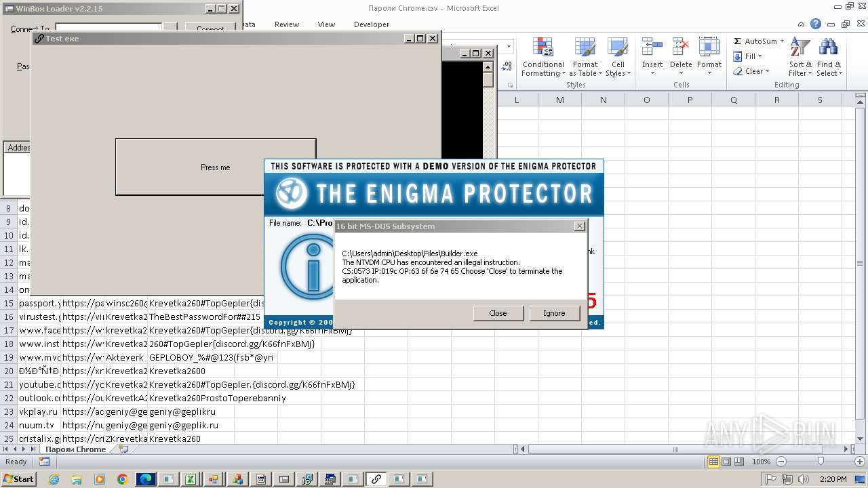This screenshot has width=868, height=488.
Task: Open Excel Help question mark icon
Action: click(x=816, y=24)
